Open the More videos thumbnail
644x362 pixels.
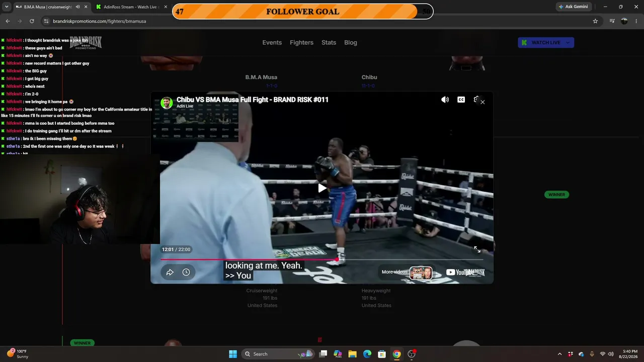(421, 273)
